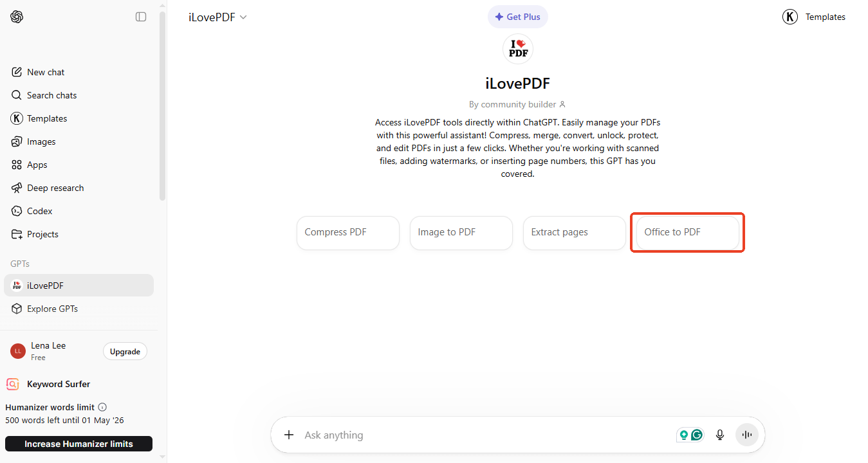Toggle the sidebar collapse control
The width and height of the screenshot is (868, 463).
tap(141, 17)
